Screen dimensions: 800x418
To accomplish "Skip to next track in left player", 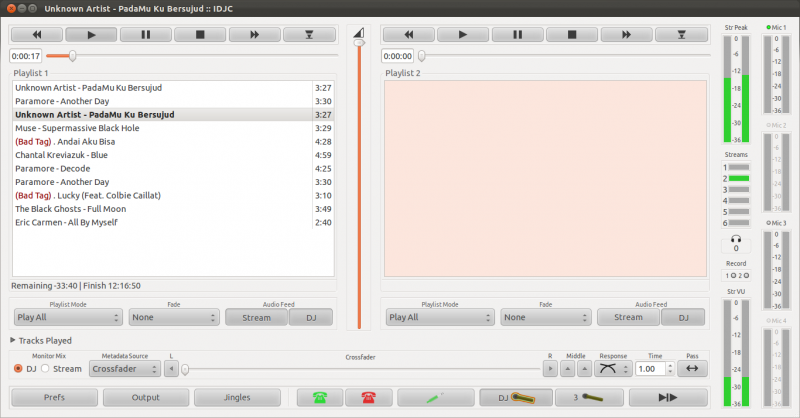I will click(x=254, y=34).
